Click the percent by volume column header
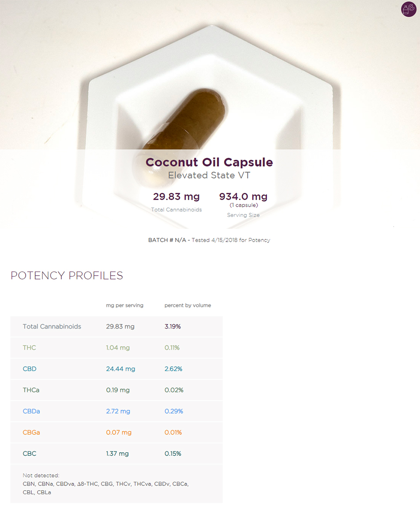The height and width of the screenshot is (530, 420). pos(188,305)
